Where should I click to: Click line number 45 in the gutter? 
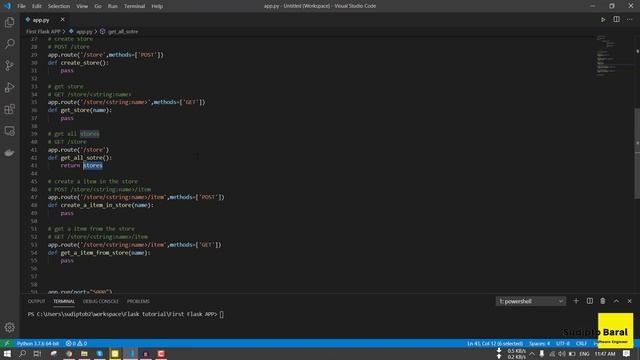pos(34,181)
